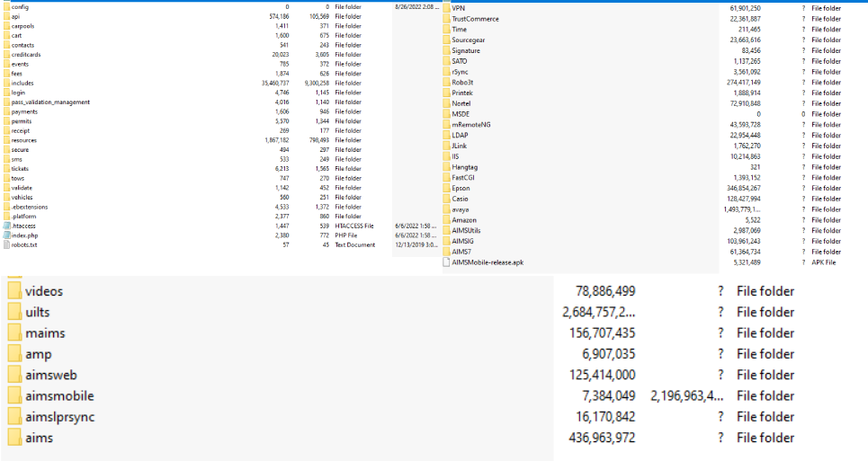The image size is (868, 461).
Task: Click the aimslprsync folder icon
Action: click(x=15, y=417)
